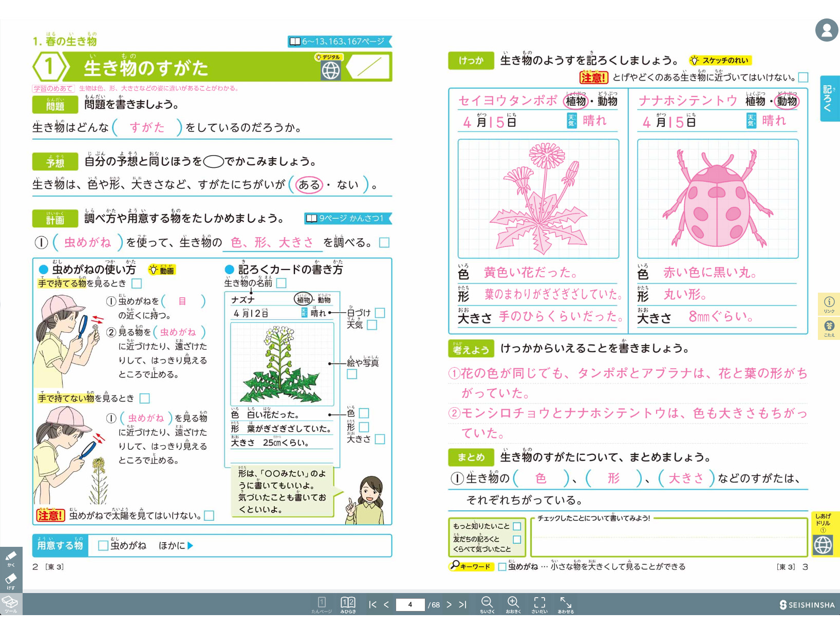Check 友だちの記ろくとくらべて box
840x630 pixels.
pos(517,540)
